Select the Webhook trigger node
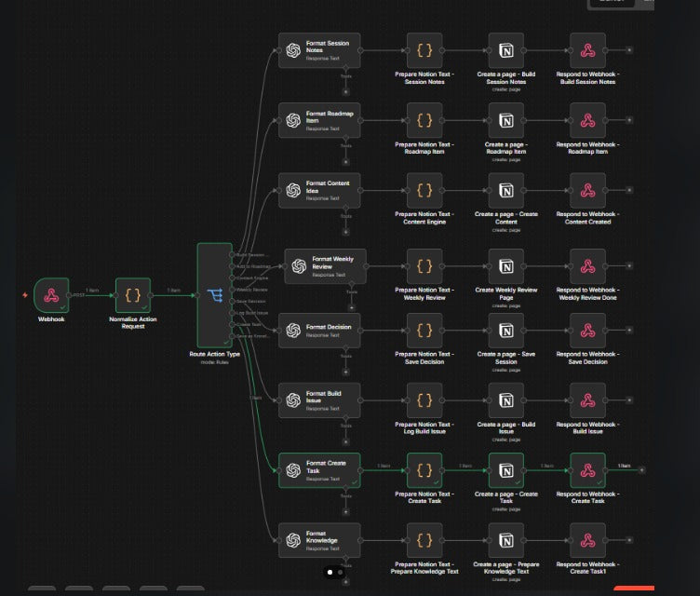Viewport: 700px width, 596px height. coord(51,295)
